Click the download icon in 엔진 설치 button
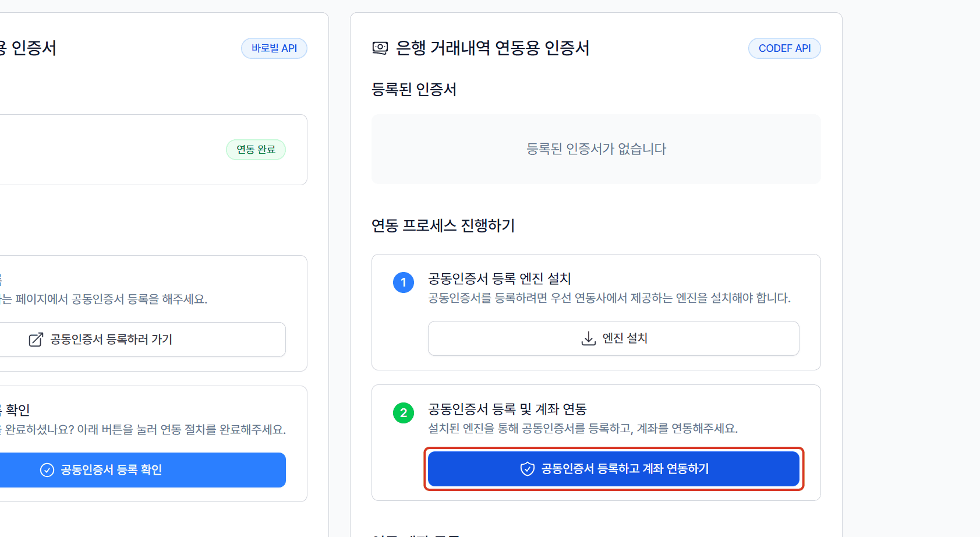 [x=589, y=338]
